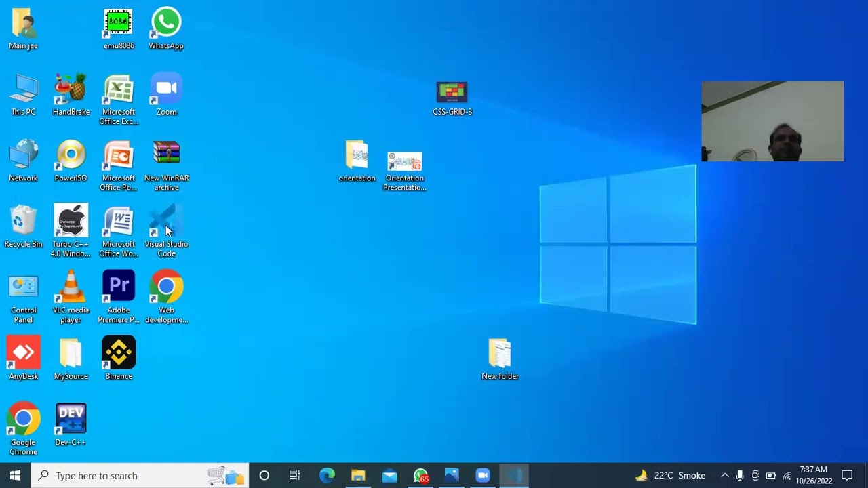The image size is (868, 488).
Task: Select the MySource folder
Action: 71,359
